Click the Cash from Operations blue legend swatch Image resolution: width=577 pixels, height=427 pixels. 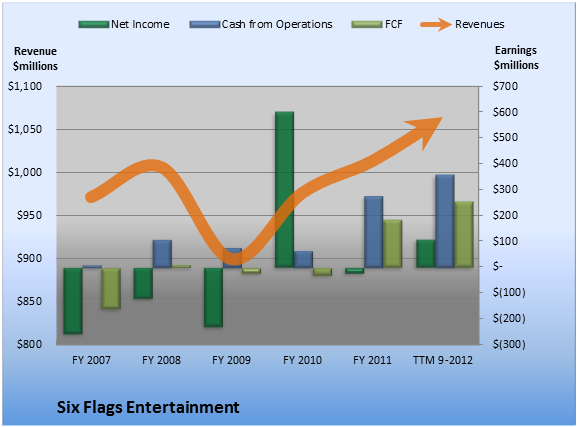(x=205, y=24)
